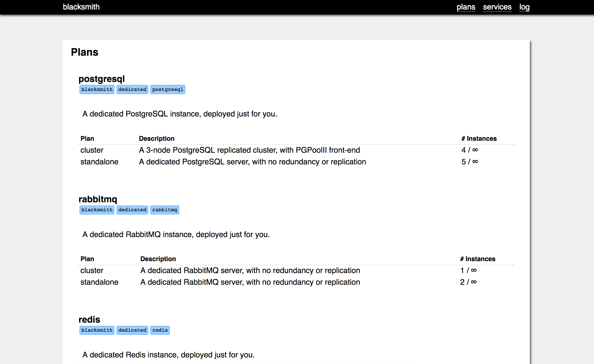
Task: Click the rabbitmq tag badge
Action: [x=165, y=210]
